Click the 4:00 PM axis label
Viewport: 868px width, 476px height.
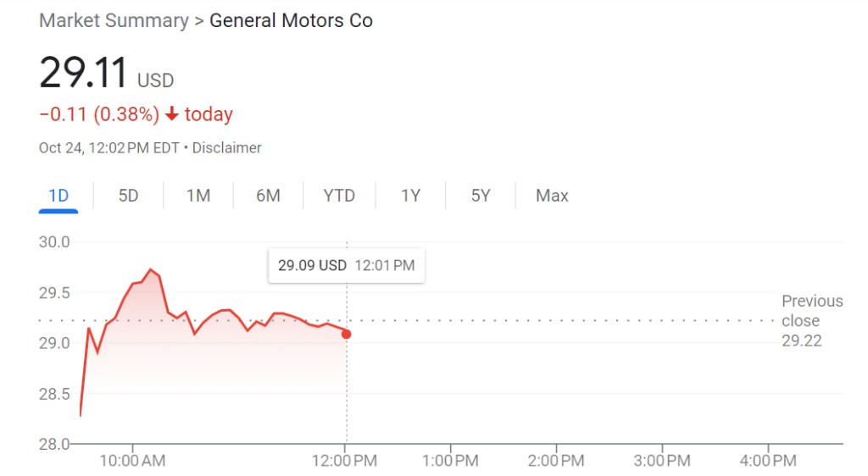(768, 461)
